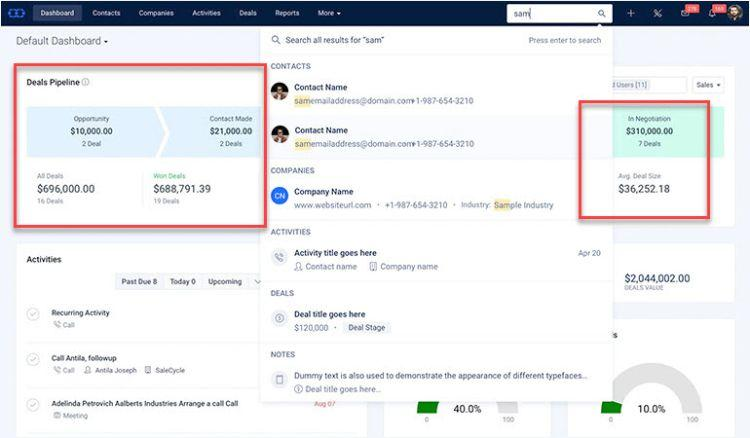Open the inbox icon with red badge
The width and height of the screenshot is (750, 438).
coord(685,13)
